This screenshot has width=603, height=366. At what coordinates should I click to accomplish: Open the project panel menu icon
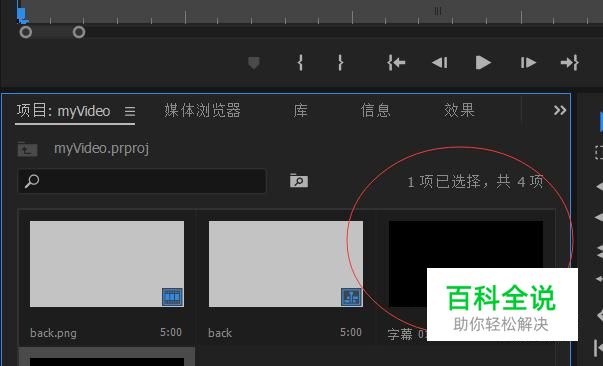click(x=130, y=111)
